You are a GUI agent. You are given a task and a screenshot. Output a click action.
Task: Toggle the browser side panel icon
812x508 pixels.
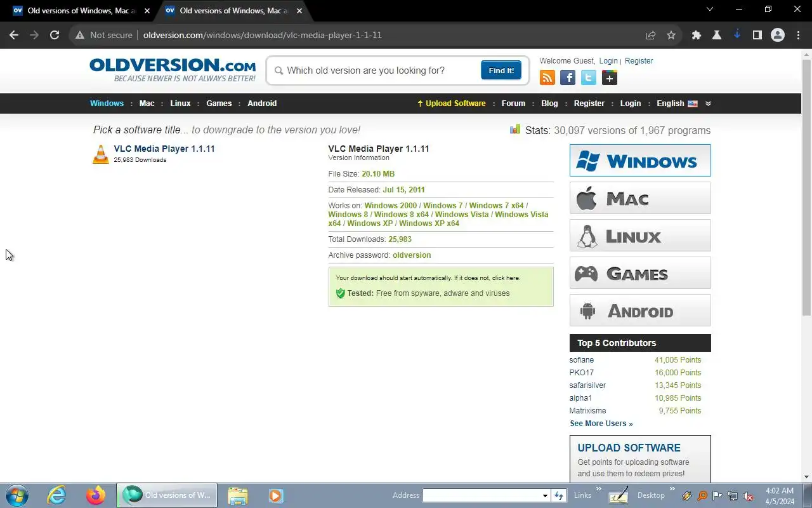pos(757,36)
